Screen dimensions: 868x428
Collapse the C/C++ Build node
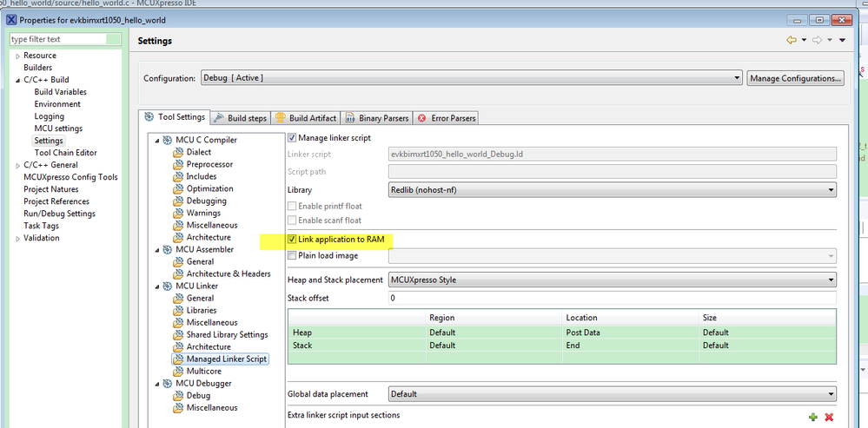[x=17, y=80]
